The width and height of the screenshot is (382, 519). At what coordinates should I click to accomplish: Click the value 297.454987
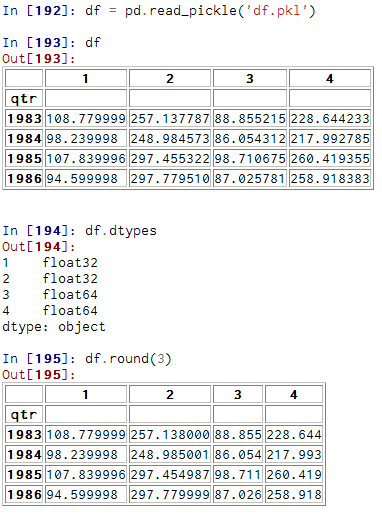tap(170, 475)
